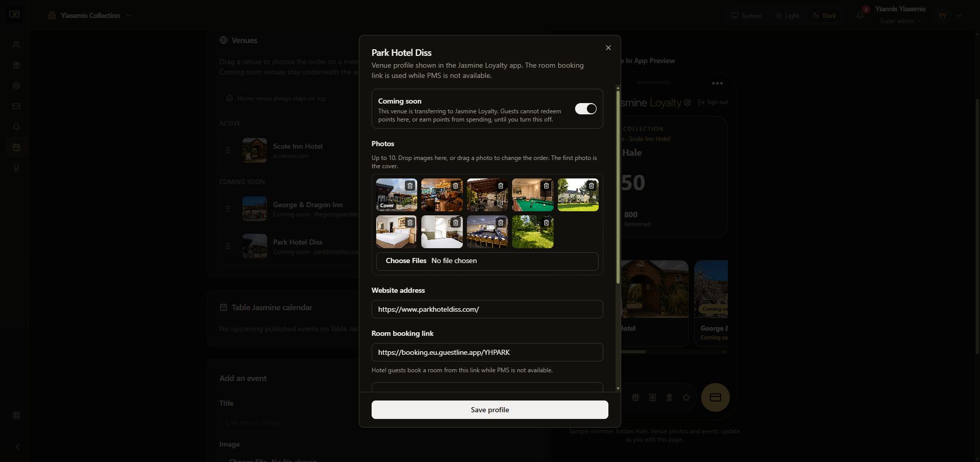Open three-dots menu in the phone preview
Image resolution: width=980 pixels, height=462 pixels.
coord(718,83)
